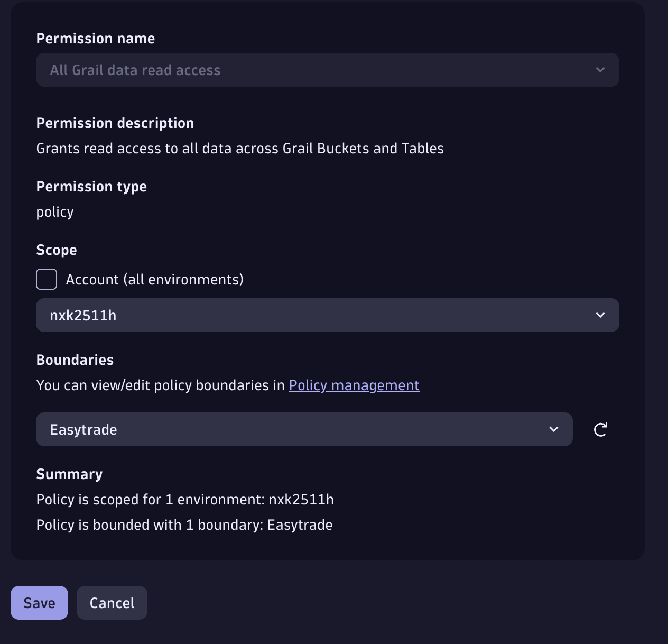Enable the Account (all environments) checkbox
The width and height of the screenshot is (668, 644).
pos(47,279)
